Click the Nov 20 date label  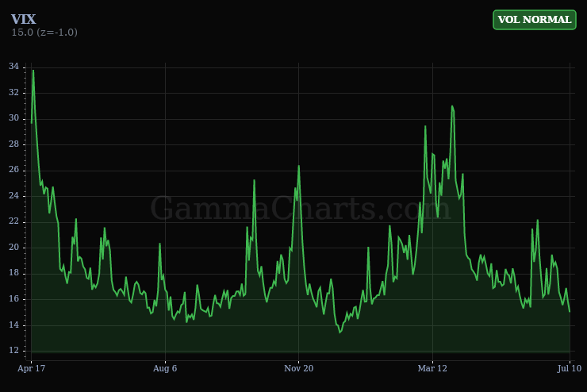[298, 368]
